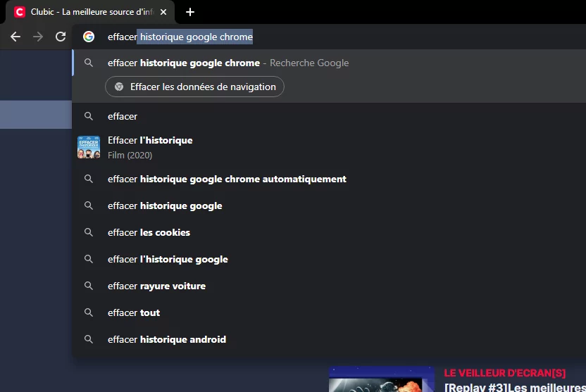Click search icon beside 'effacer tout'
Image resolution: width=586 pixels, height=392 pixels.
coord(89,312)
